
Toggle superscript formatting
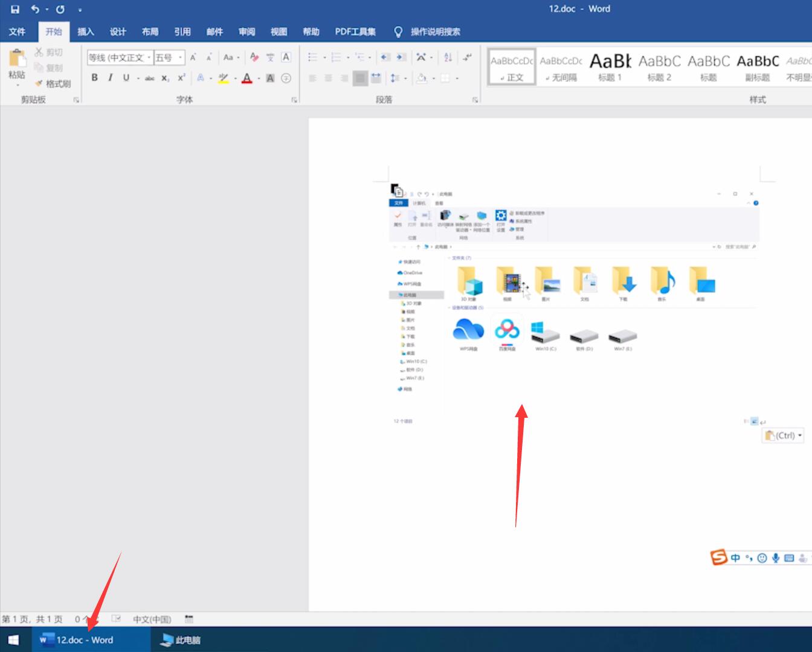(x=181, y=78)
